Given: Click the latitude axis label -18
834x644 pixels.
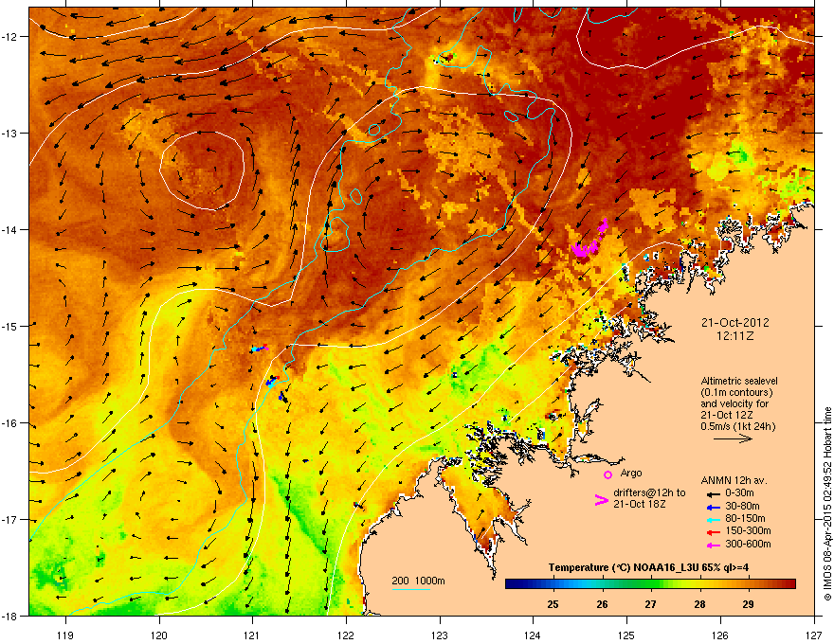Looking at the screenshot, I should [10, 616].
